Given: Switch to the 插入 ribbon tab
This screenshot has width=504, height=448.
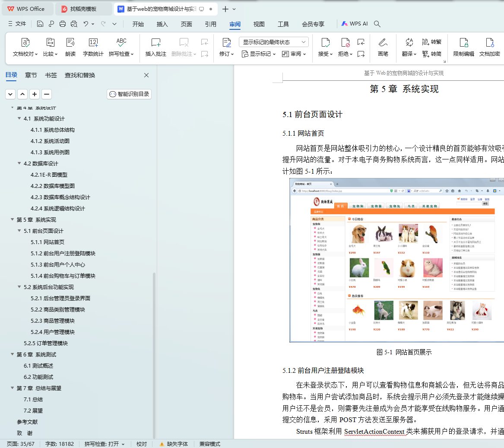Looking at the screenshot, I should 162,24.
